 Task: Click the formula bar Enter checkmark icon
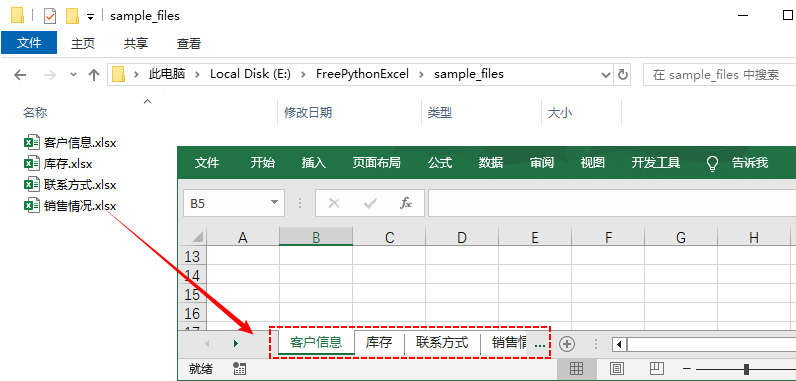[x=370, y=203]
